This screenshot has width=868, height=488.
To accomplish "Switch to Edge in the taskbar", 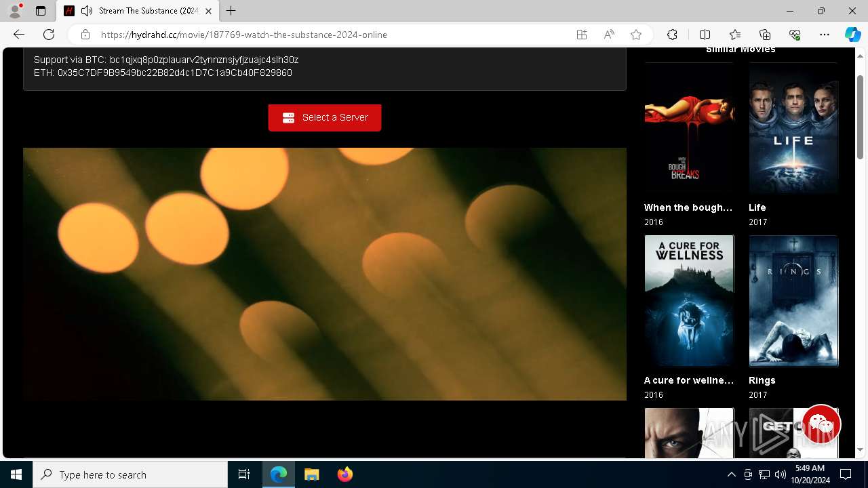I will tap(279, 474).
